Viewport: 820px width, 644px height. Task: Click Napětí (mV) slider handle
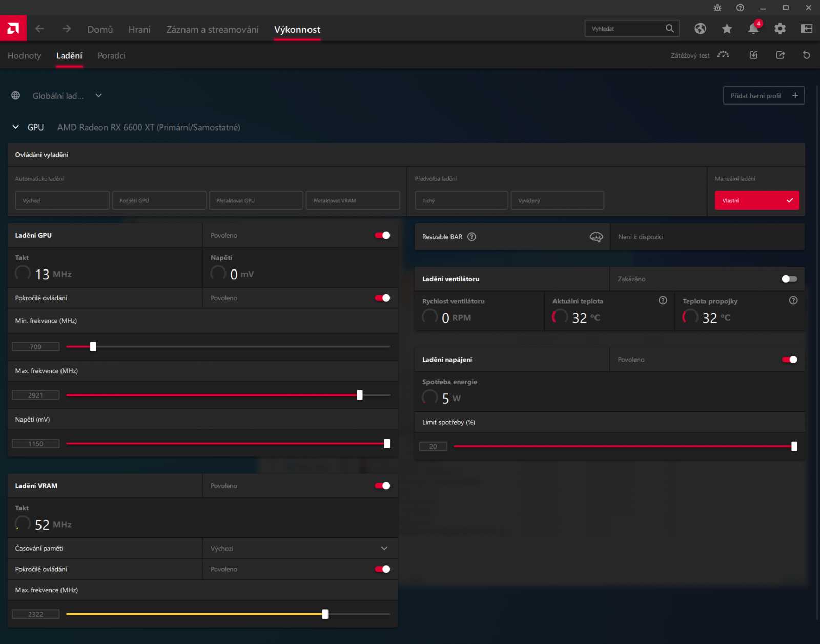click(x=387, y=444)
